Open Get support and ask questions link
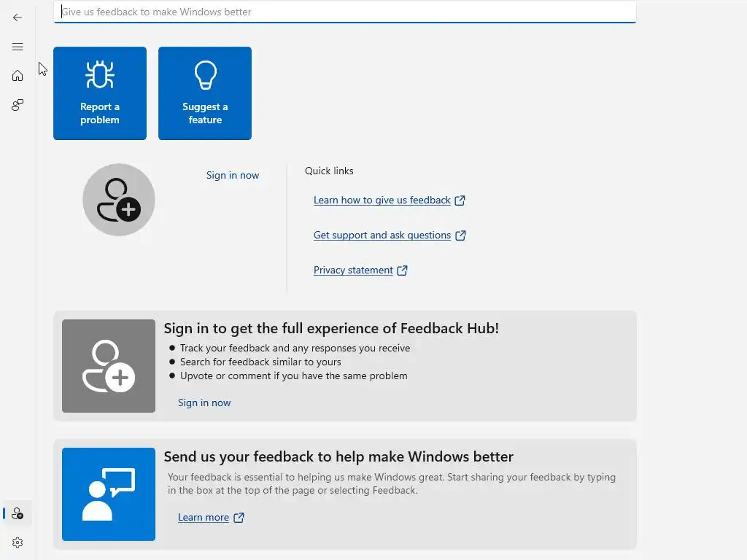 382,236
